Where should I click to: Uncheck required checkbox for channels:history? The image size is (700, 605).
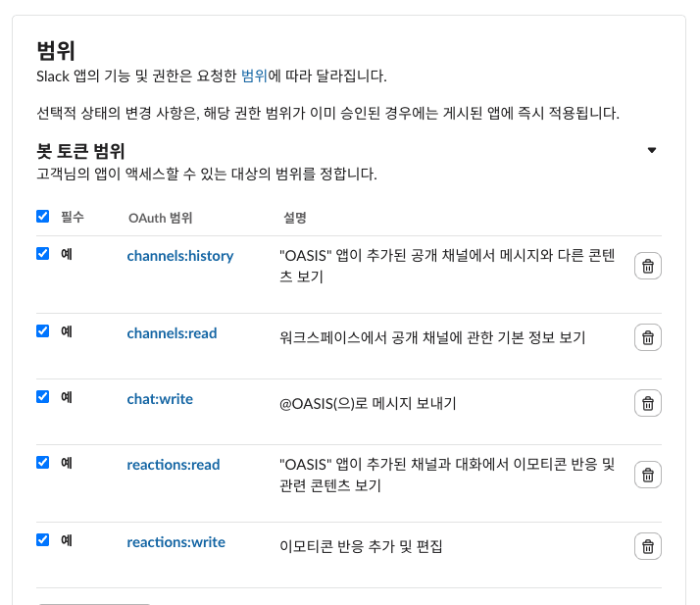[43, 254]
